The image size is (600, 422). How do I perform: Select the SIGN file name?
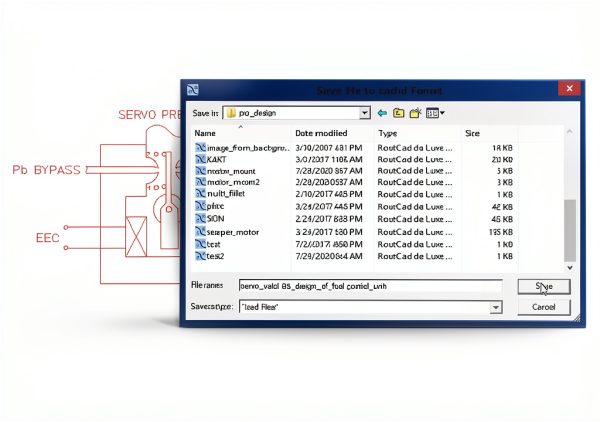point(215,219)
